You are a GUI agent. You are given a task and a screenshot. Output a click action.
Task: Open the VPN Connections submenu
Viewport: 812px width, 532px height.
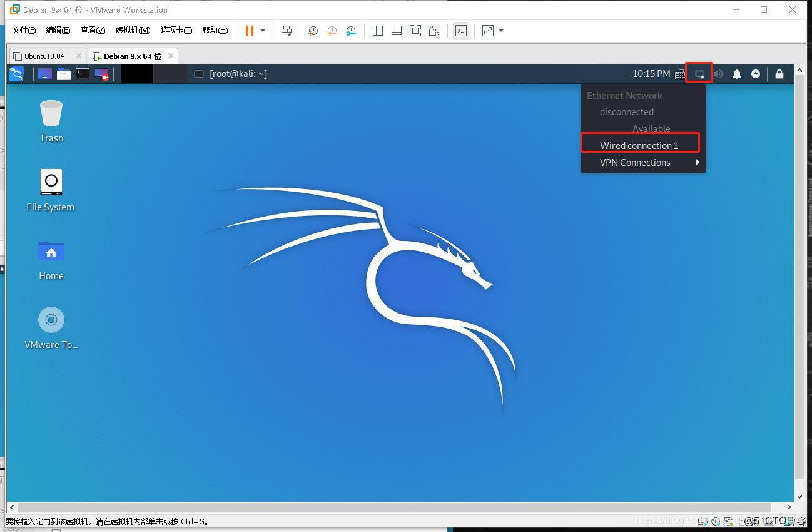[x=643, y=162]
